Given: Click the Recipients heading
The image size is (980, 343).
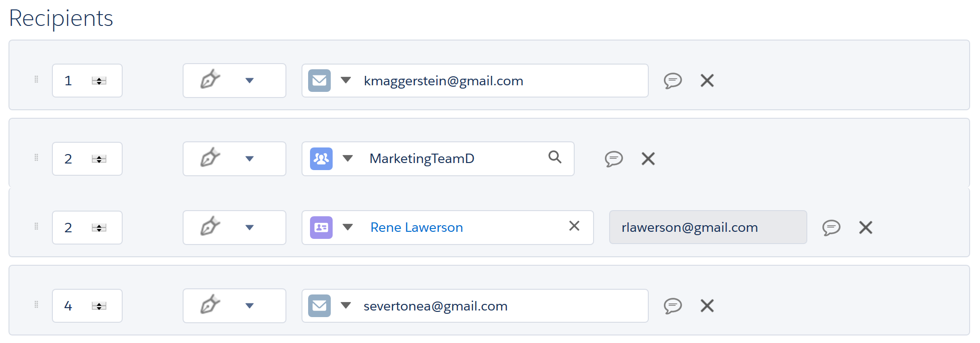Looking at the screenshot, I should (x=61, y=19).
